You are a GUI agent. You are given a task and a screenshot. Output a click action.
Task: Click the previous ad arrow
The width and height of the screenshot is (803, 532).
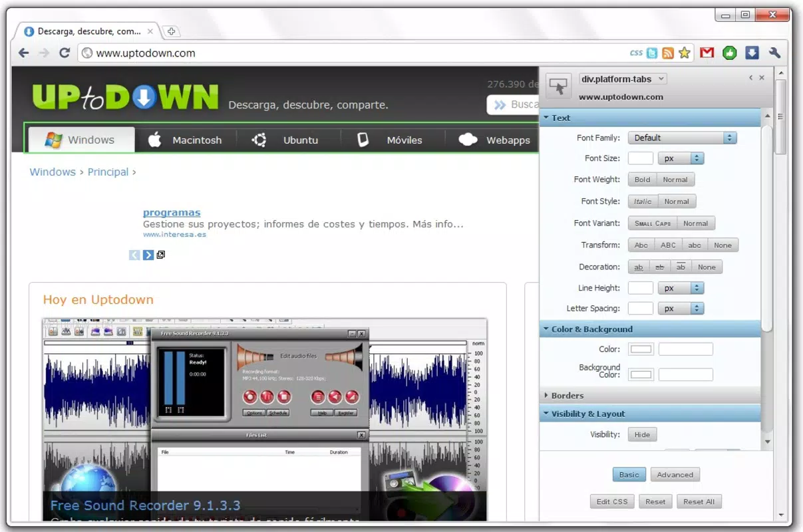(134, 255)
